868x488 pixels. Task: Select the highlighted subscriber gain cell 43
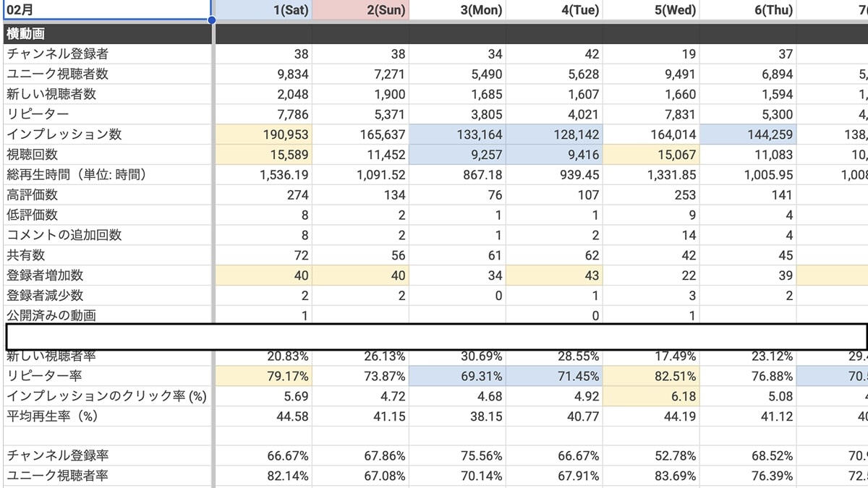(x=555, y=275)
